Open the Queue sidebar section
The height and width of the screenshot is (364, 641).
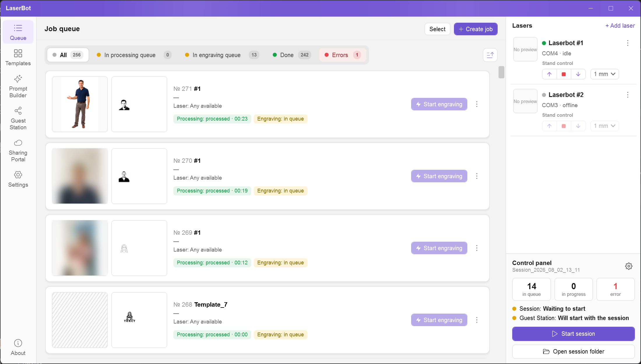point(18,32)
